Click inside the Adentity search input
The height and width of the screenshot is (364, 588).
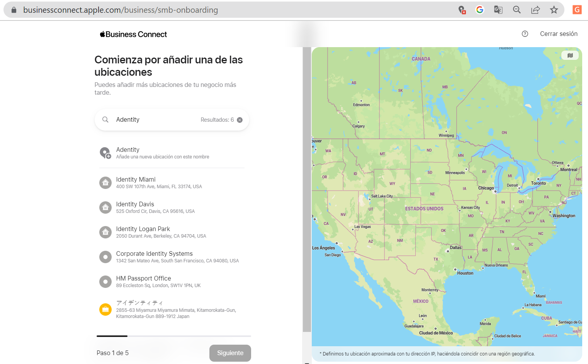pyautogui.click(x=155, y=120)
